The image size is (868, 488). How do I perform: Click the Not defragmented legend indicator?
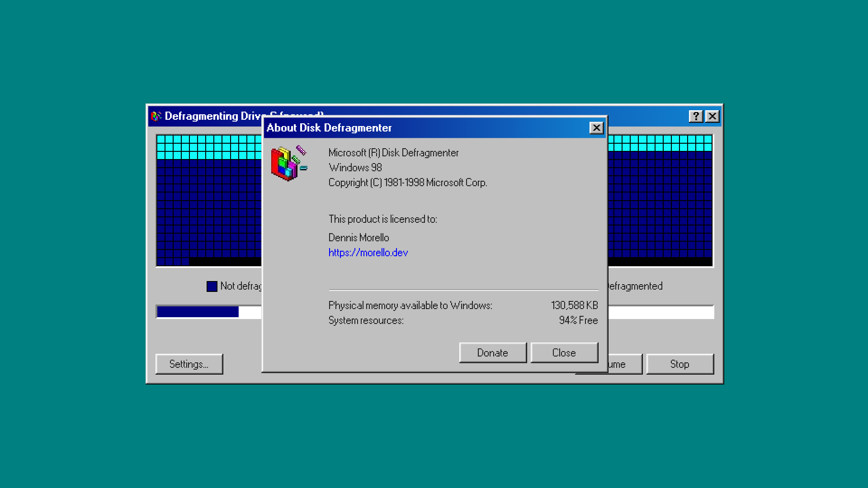213,286
